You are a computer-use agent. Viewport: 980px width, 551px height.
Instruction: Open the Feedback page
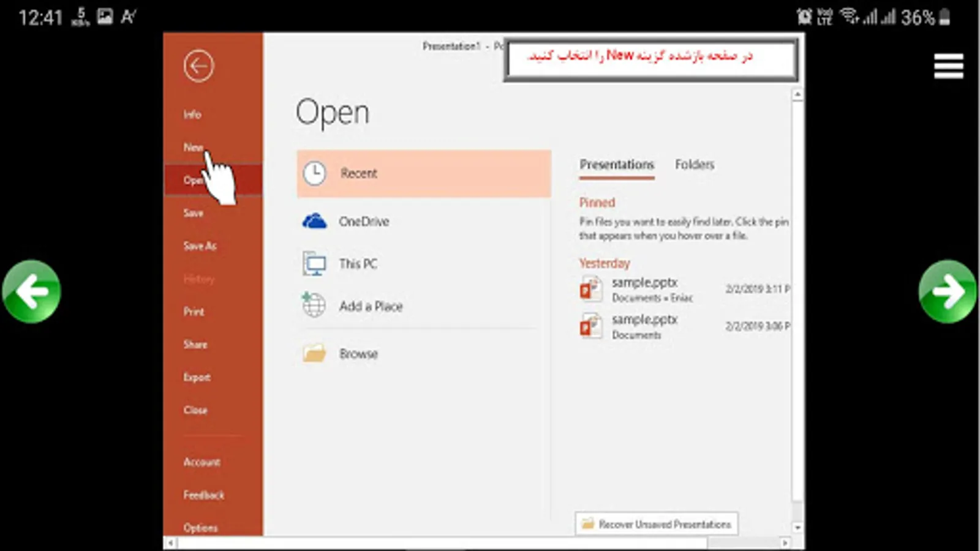(x=204, y=495)
